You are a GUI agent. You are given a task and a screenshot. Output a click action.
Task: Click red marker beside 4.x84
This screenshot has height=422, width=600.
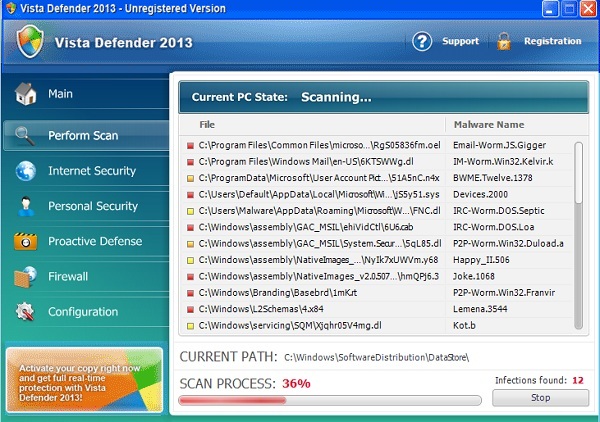click(x=190, y=310)
